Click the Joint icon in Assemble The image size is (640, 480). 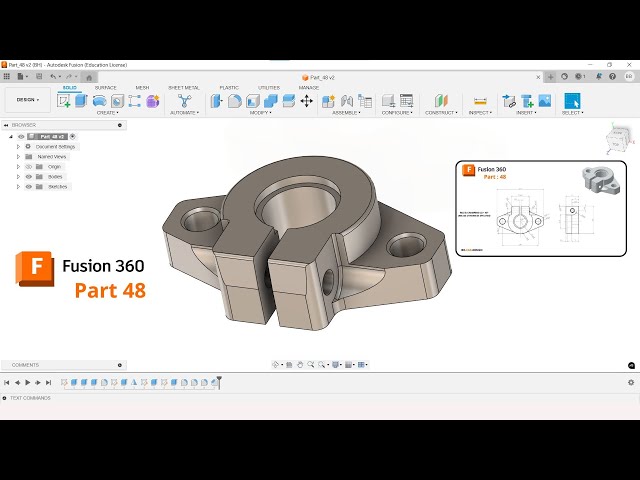[x=347, y=101]
